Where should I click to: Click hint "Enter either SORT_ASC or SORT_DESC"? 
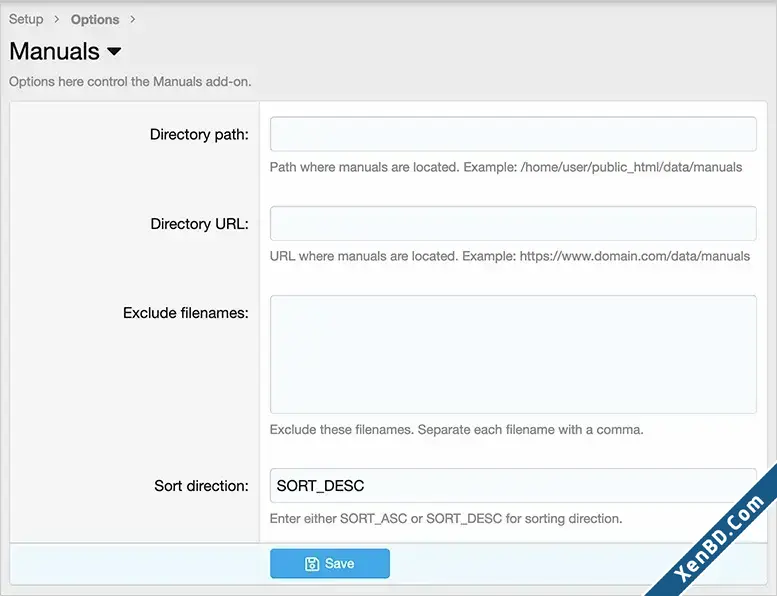pyautogui.click(x=386, y=519)
